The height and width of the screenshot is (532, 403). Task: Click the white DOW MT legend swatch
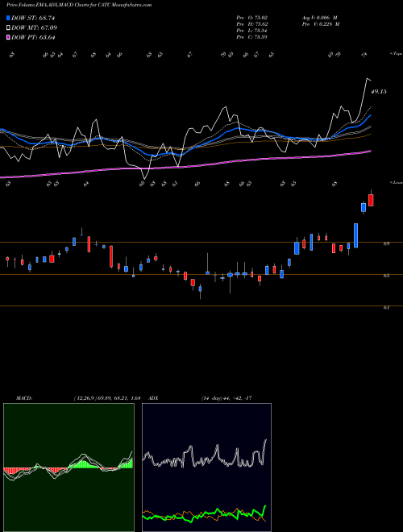point(9,28)
